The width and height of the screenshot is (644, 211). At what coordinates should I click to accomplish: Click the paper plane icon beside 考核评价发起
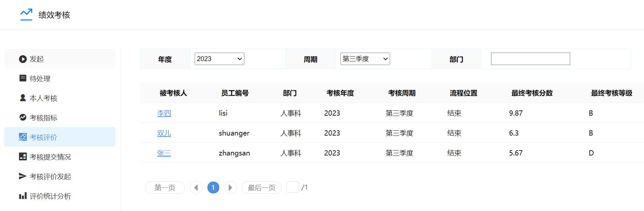[x=23, y=176]
